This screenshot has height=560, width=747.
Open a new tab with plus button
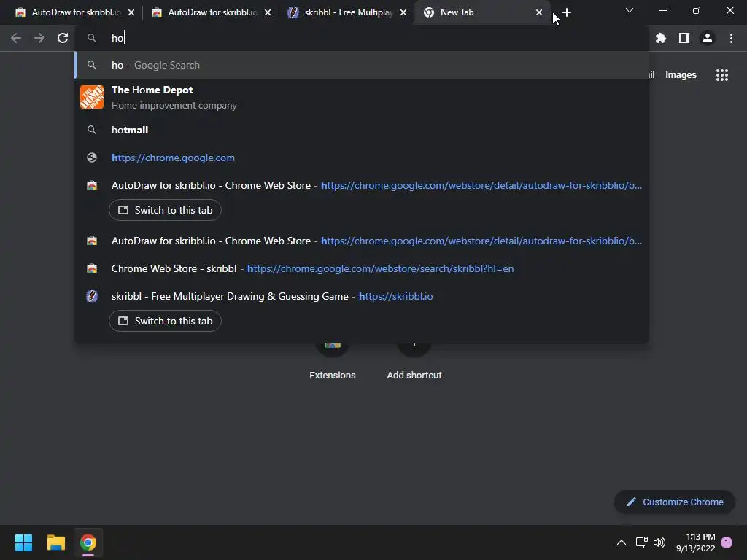pos(566,13)
